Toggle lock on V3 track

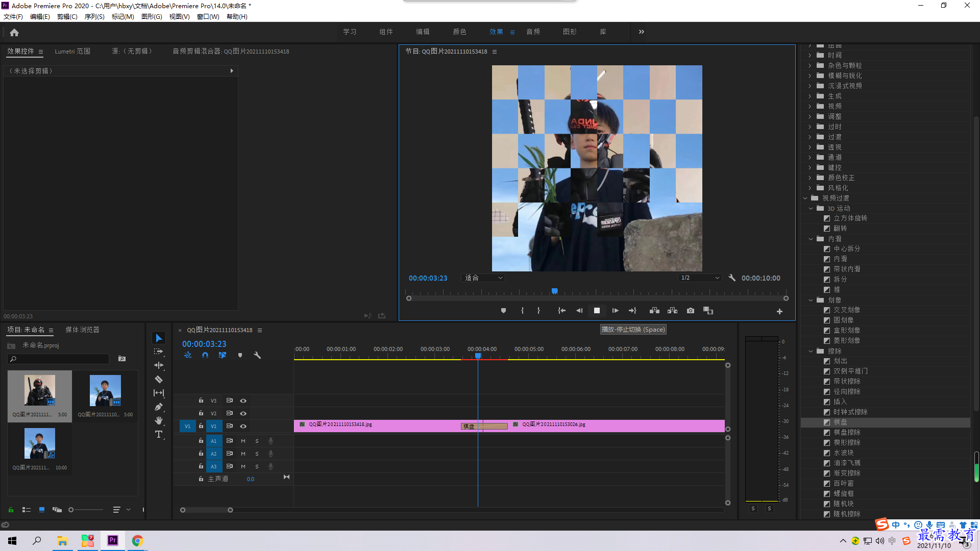coord(201,400)
